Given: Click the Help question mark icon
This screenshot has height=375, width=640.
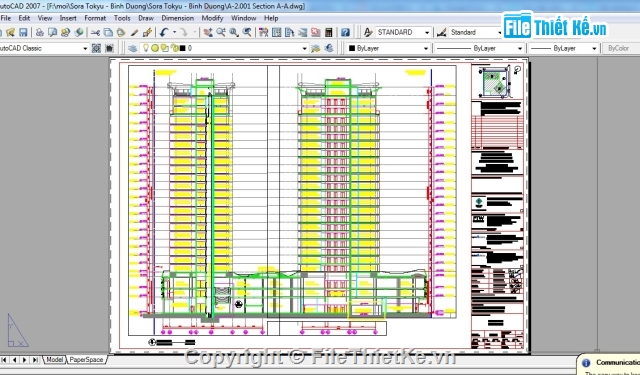Looking at the screenshot, I should point(345,32).
